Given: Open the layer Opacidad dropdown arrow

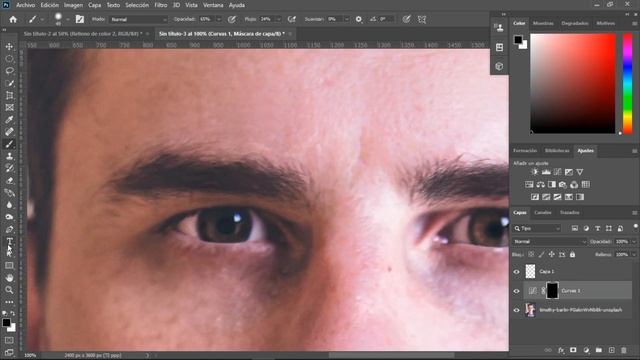Looking at the screenshot, I should [x=634, y=242].
